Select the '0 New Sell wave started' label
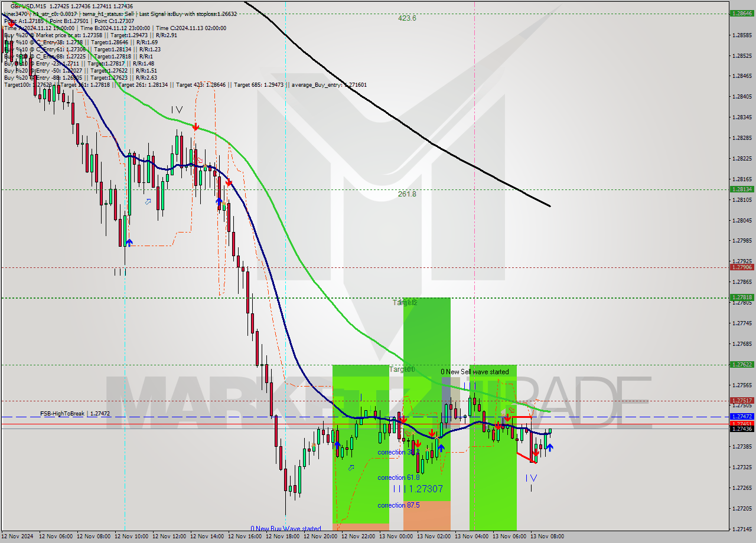The image size is (756, 543). [x=475, y=372]
